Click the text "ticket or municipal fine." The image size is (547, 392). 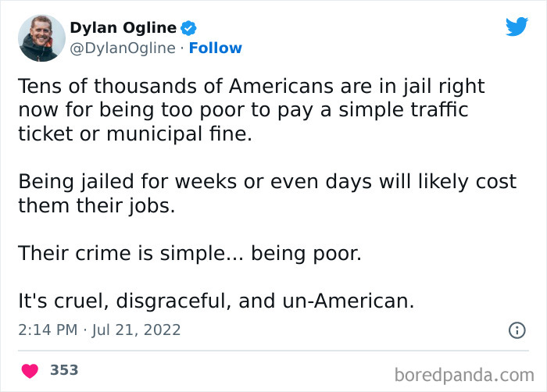[x=136, y=134]
